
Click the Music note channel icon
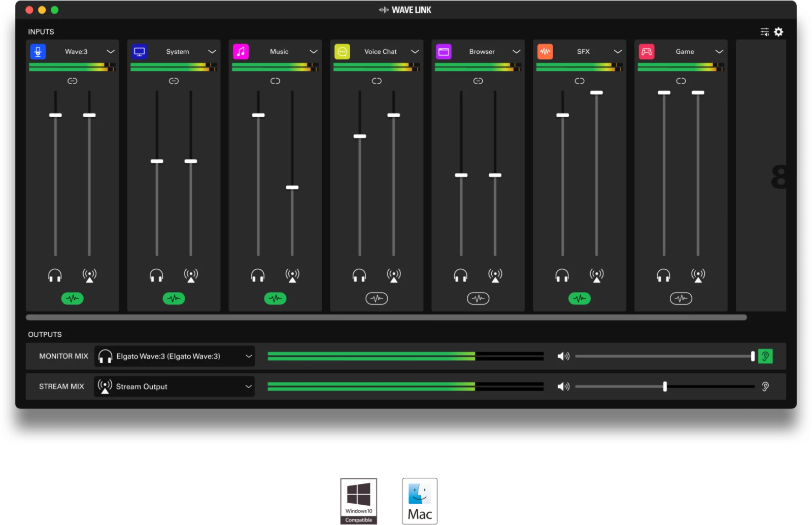[x=241, y=51]
